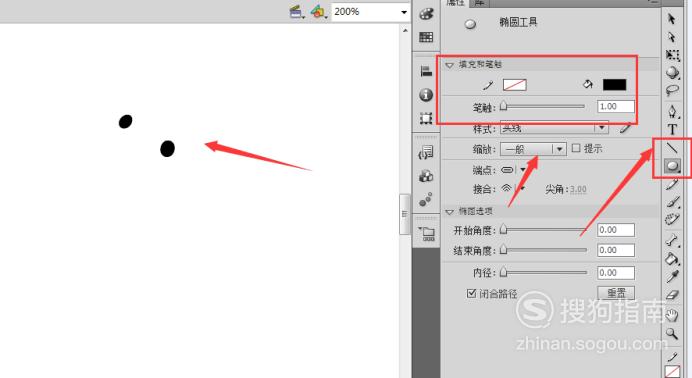Open the Components panel icon
This screenshot has height=378, width=692.
point(426,176)
